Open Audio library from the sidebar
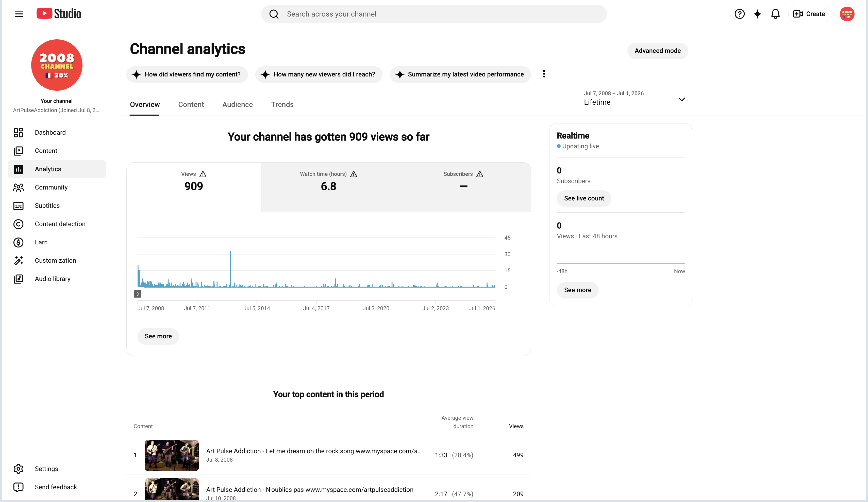 (57, 279)
